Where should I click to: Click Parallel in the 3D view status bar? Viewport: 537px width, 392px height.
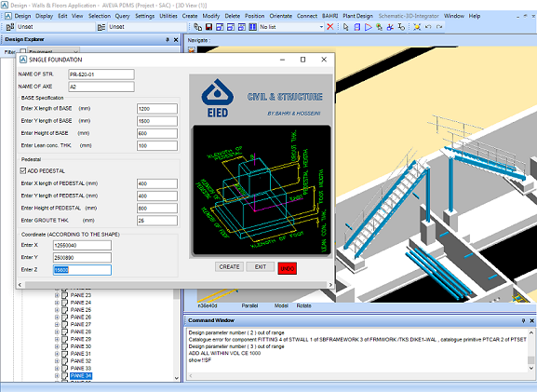pos(249,305)
